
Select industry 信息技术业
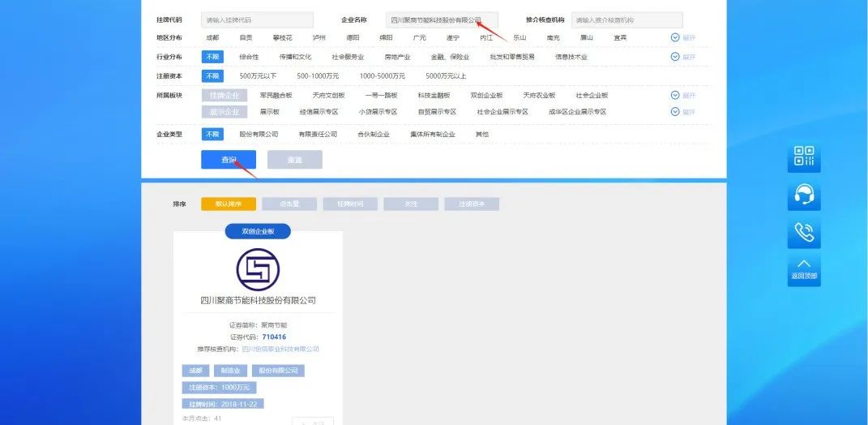point(571,57)
